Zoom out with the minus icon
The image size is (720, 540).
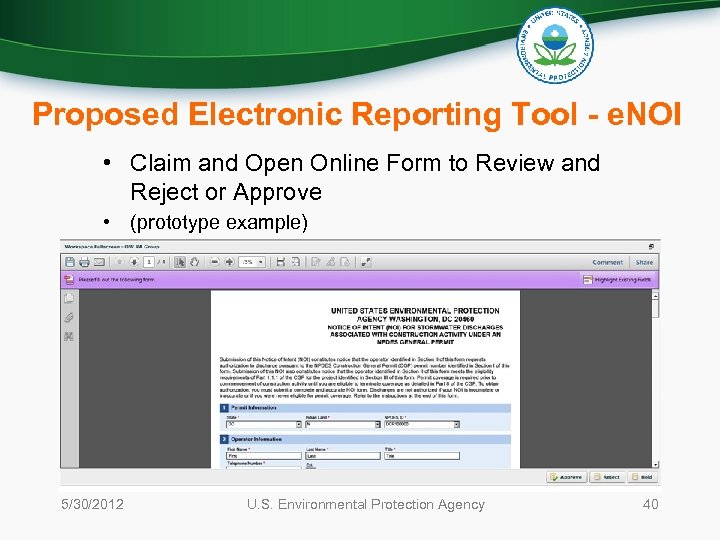tap(214, 262)
